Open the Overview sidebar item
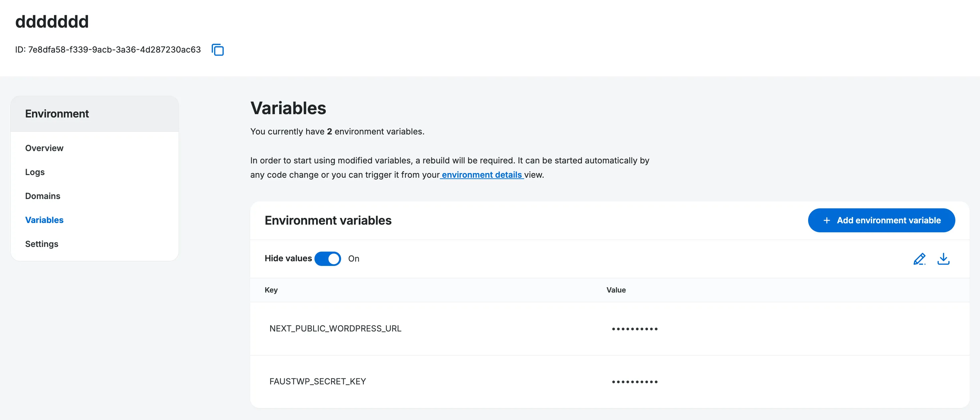 [44, 148]
